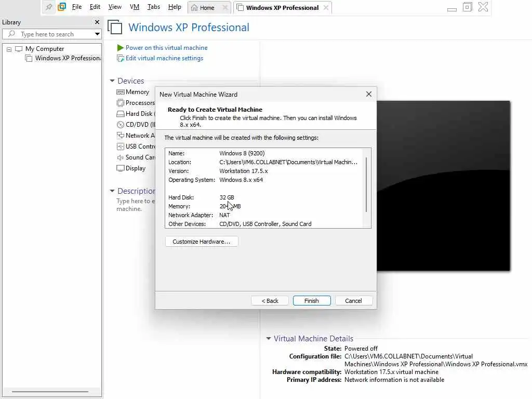Click the '32 GB' hard disk value
Image resolution: width=532 pixels, height=399 pixels.
tap(227, 197)
